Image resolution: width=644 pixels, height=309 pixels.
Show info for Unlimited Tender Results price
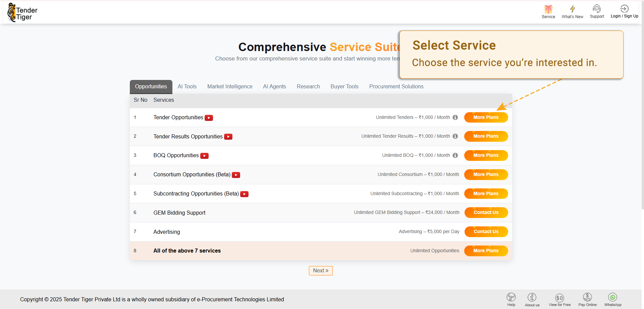point(455,136)
